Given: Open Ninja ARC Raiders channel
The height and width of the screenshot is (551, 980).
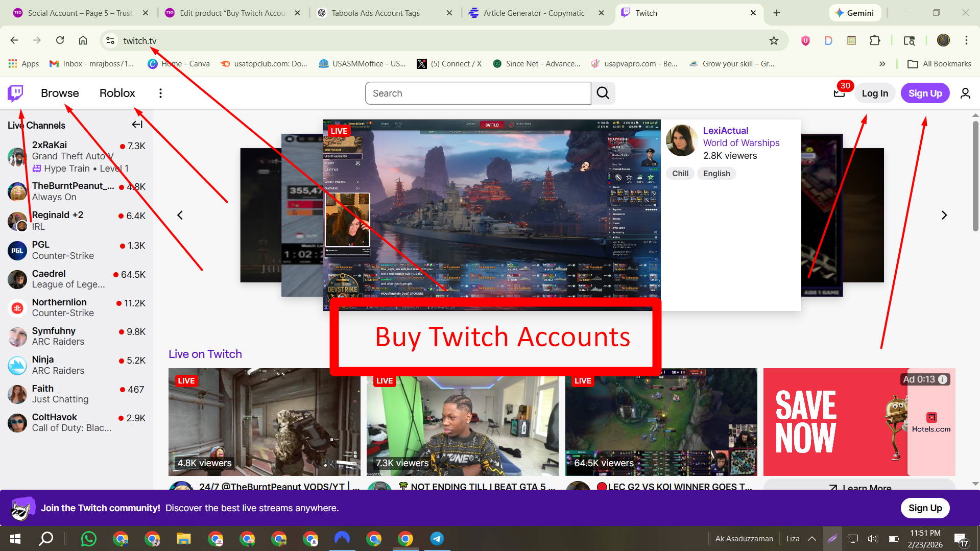Looking at the screenshot, I should (x=77, y=365).
